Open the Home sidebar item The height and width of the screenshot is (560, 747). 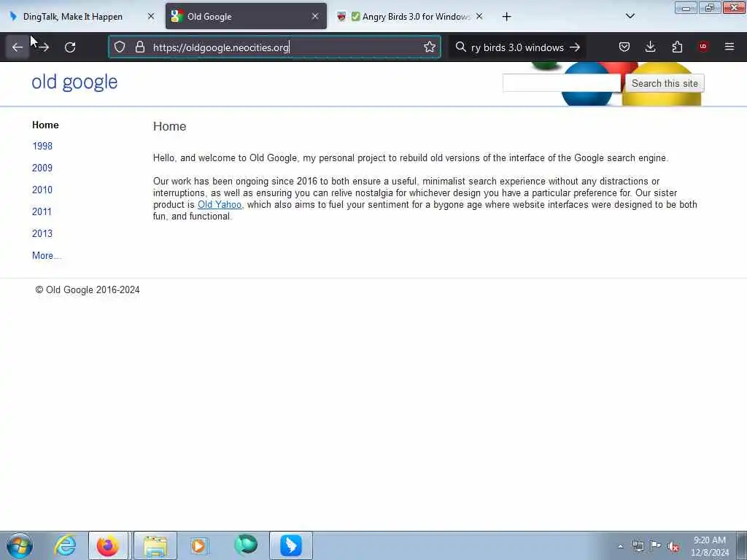coord(45,125)
